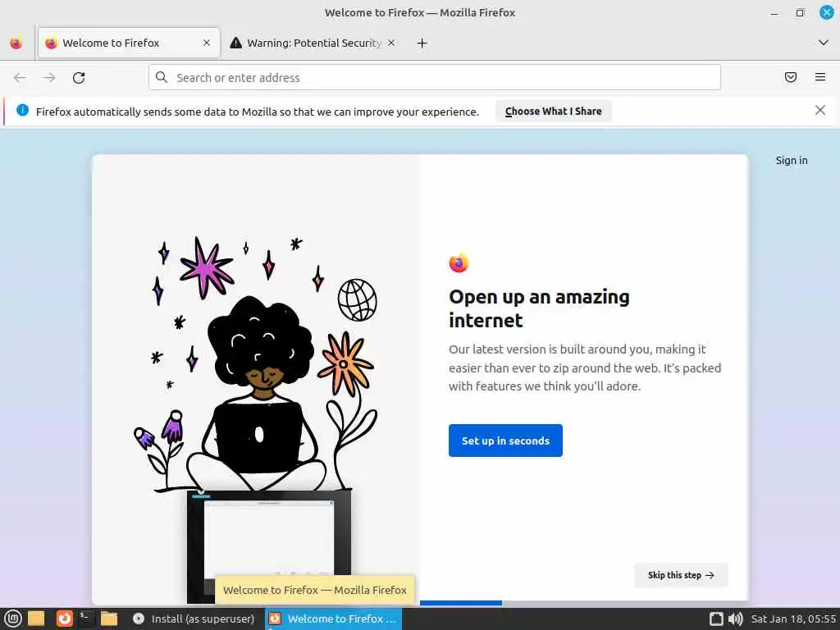840x630 pixels.
Task: Click the Sign in link
Action: pyautogui.click(x=792, y=160)
